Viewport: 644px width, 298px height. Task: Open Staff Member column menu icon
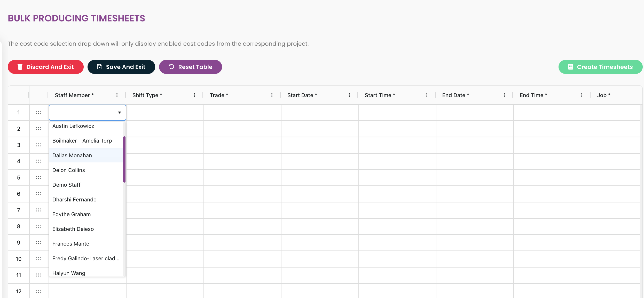[117, 95]
